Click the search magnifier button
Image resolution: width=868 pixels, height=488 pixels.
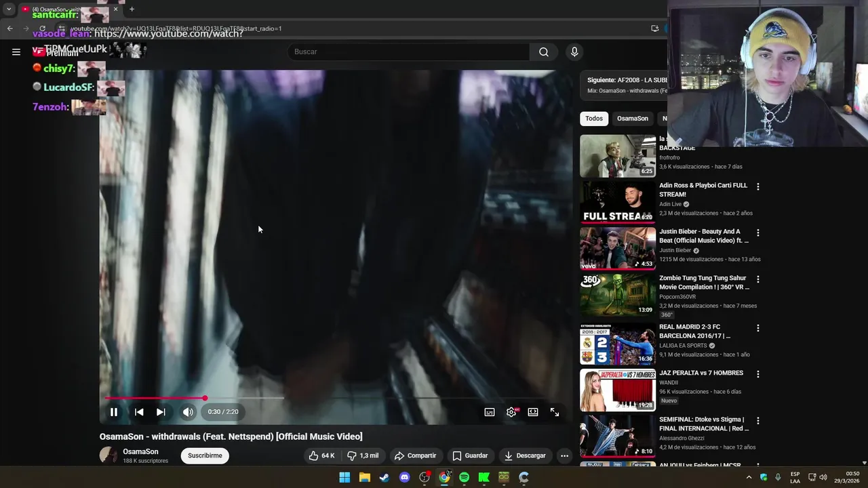[544, 52]
